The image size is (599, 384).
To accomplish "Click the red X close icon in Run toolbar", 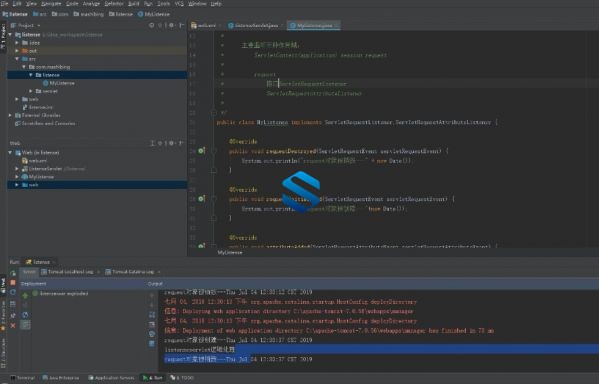I will 13,326.
